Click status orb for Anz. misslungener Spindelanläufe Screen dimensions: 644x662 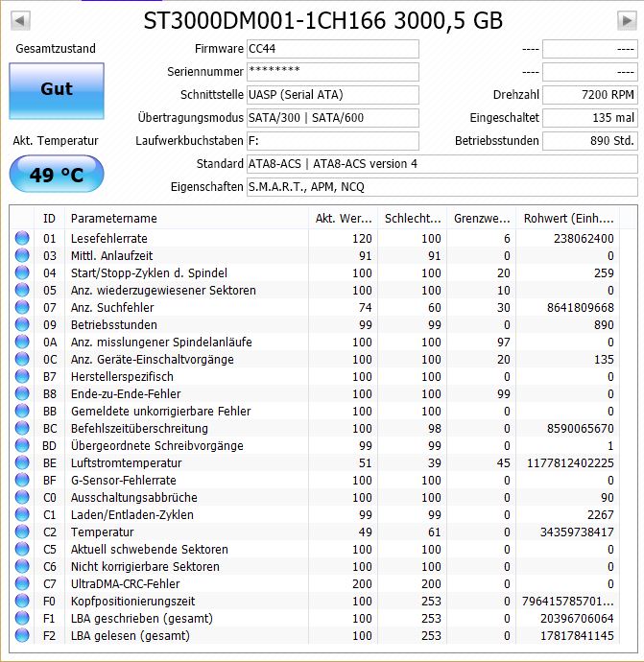pos(22,342)
